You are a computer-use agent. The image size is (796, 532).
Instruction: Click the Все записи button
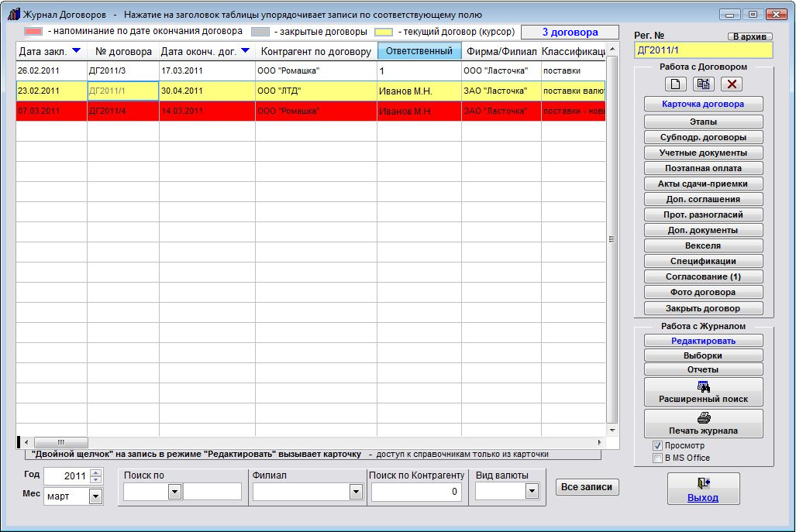(x=587, y=487)
